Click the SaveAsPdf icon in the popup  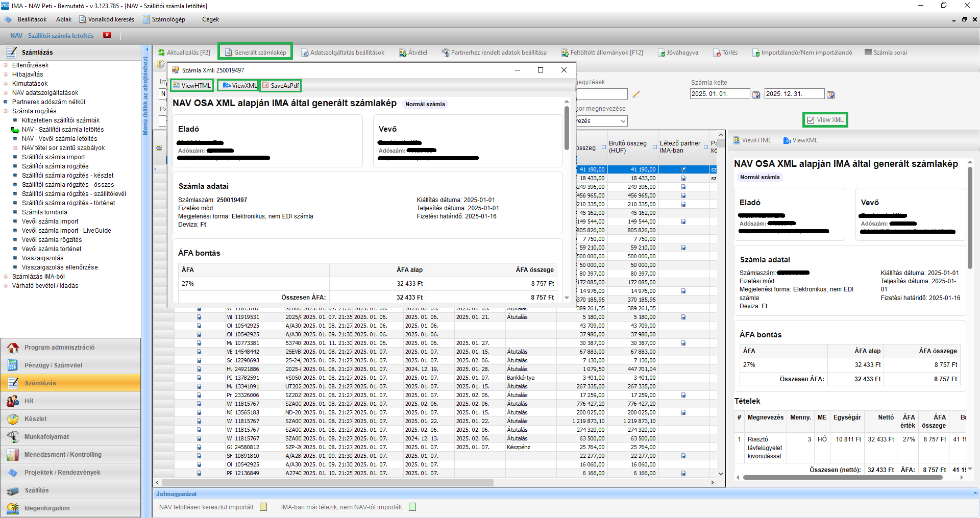265,85
